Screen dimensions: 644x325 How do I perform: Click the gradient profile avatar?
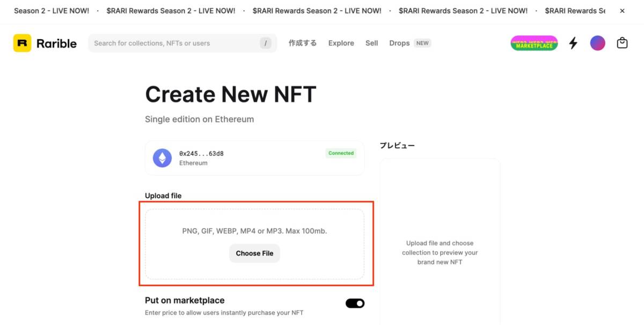[x=597, y=43]
